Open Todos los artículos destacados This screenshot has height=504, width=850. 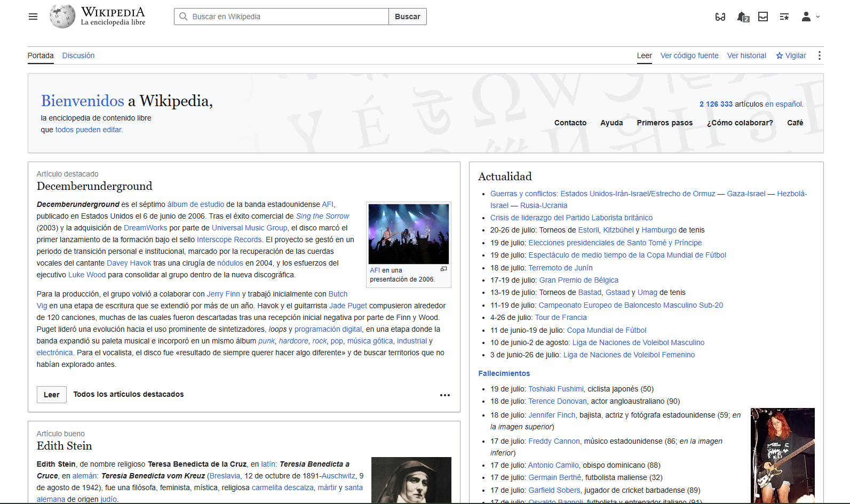[x=129, y=394]
